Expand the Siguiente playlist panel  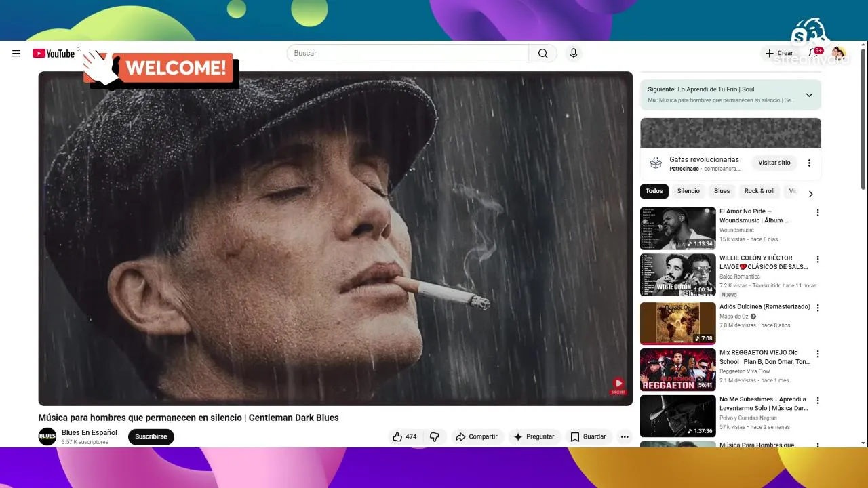point(809,95)
